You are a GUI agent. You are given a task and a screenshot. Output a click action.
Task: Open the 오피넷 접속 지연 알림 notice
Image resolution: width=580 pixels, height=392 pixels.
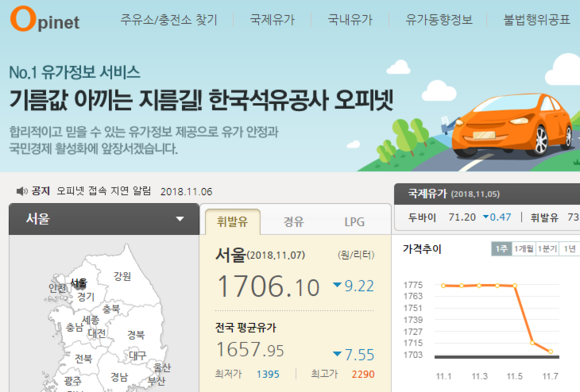104,191
